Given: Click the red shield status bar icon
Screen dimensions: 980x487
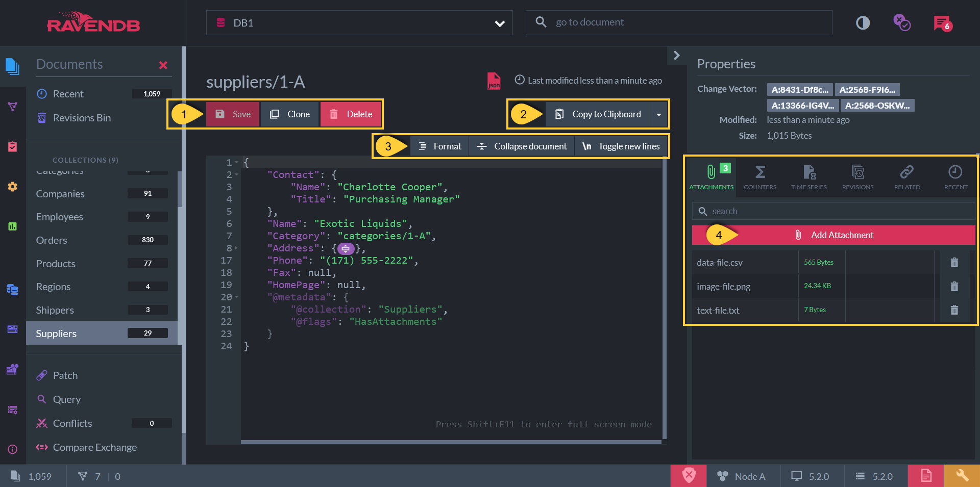Looking at the screenshot, I should tap(689, 476).
